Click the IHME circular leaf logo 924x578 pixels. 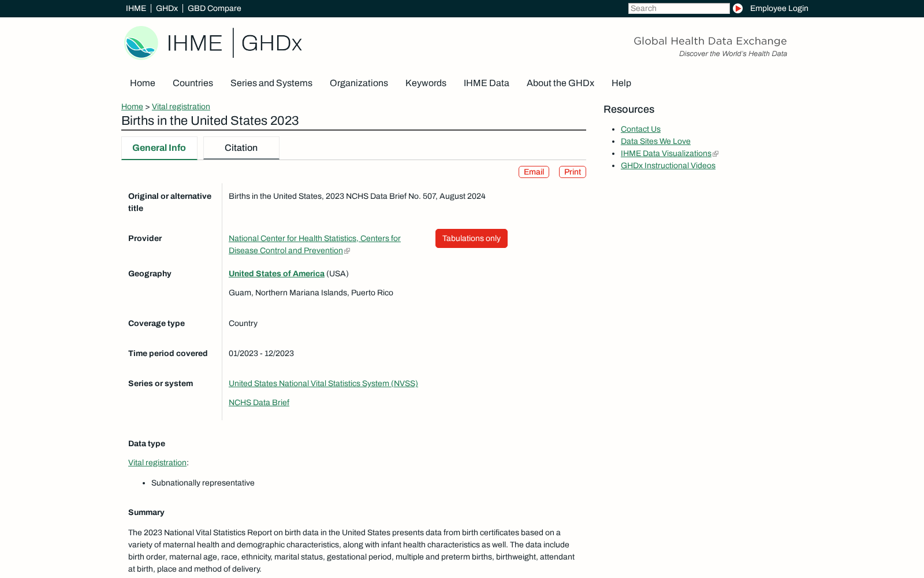pos(141,43)
